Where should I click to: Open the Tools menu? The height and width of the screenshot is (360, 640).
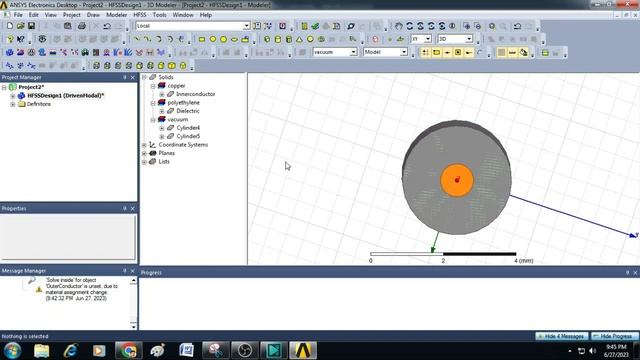(x=159, y=15)
